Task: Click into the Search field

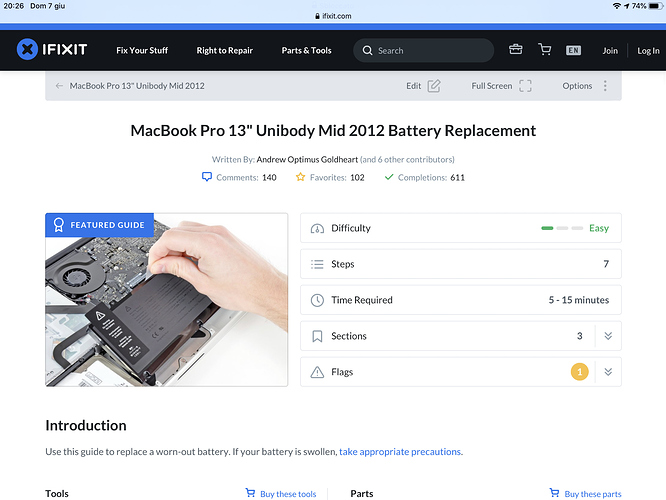Action: 430,50
